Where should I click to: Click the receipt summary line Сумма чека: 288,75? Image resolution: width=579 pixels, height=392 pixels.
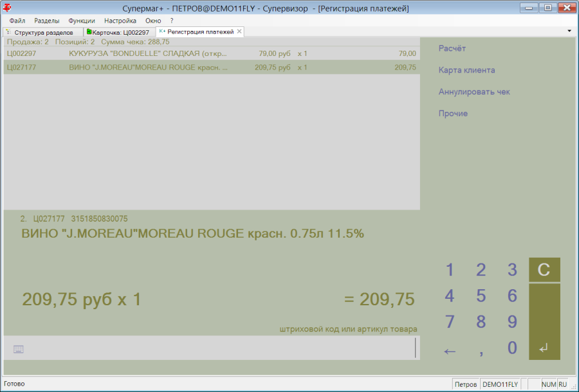[135, 42]
